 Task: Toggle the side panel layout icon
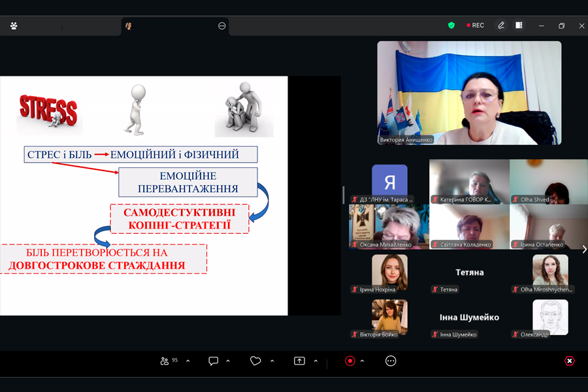[x=519, y=25]
